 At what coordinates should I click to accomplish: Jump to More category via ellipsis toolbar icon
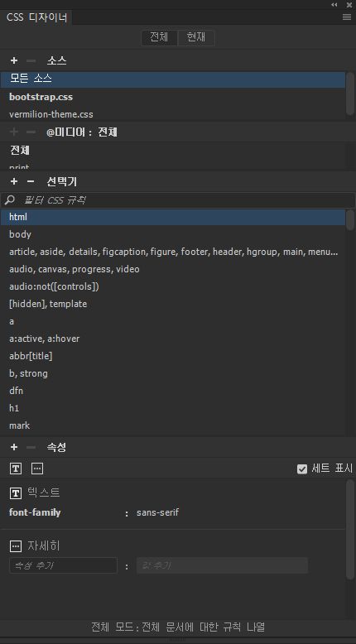37,469
